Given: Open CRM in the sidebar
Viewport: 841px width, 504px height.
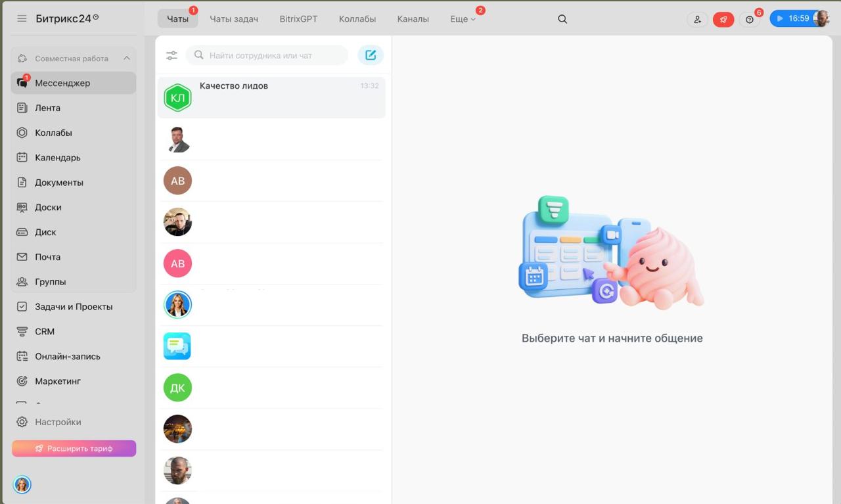Looking at the screenshot, I should tap(74, 332).
